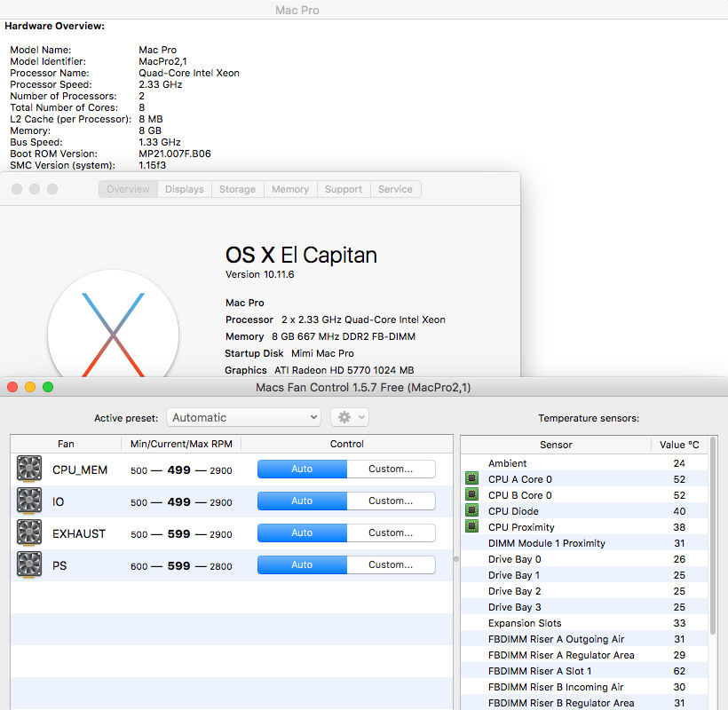This screenshot has height=710, width=728.
Task: Switch to Memory tab in About This Mac
Action: [290, 189]
